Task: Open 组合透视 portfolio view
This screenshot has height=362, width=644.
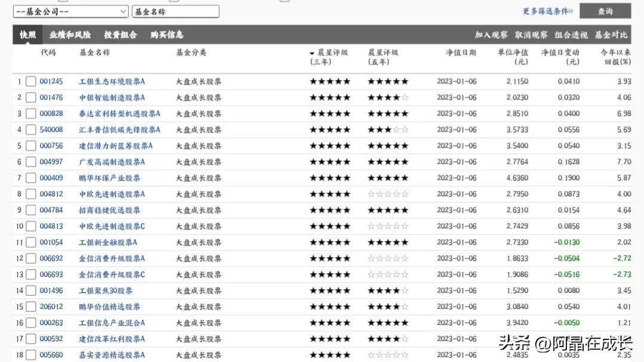Action: click(x=571, y=35)
